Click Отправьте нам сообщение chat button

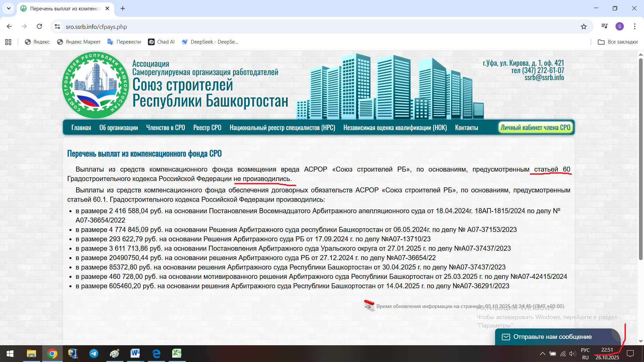[x=552, y=337]
